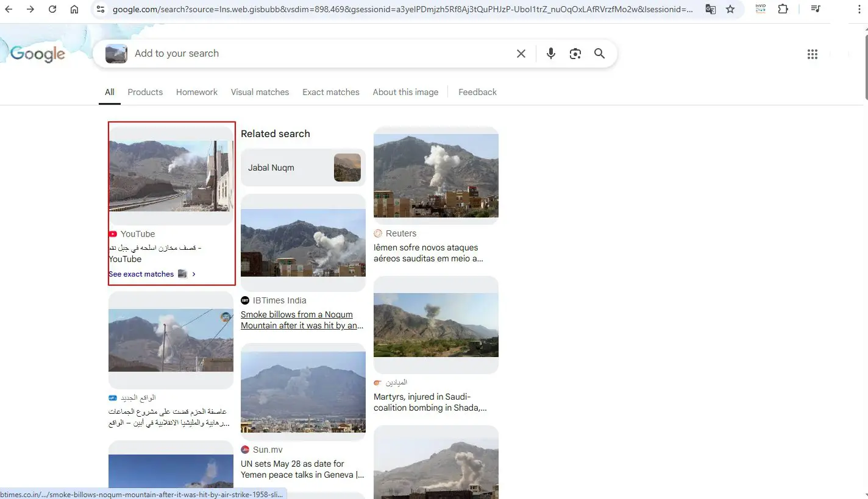The width and height of the screenshot is (868, 499).
Task: Switch to the Exact matches tab
Action: pos(331,92)
